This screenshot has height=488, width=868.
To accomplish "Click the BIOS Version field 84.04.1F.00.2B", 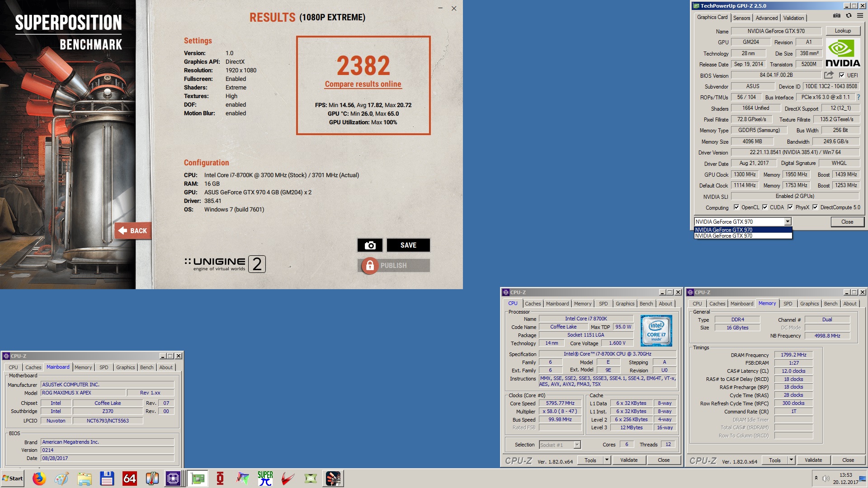I will [x=776, y=75].
